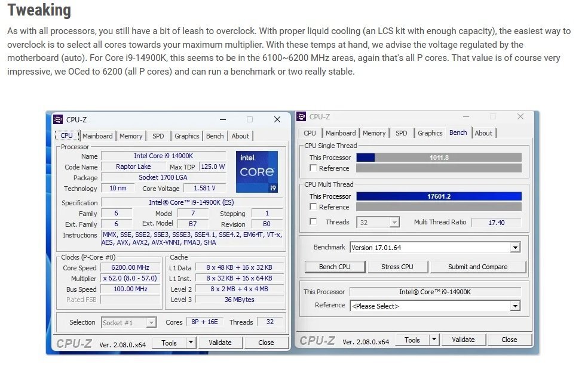Click Tools button in right CPU-Z window
This screenshot has height=370, width=588.
tap(412, 340)
